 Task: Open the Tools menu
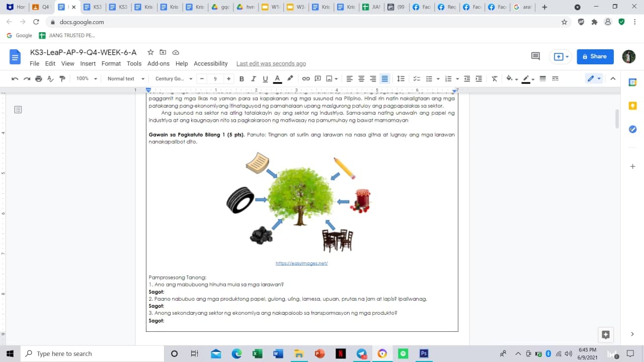(x=134, y=64)
